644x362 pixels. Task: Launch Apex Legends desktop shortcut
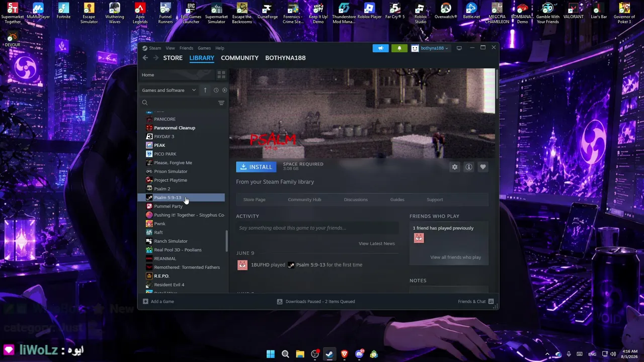click(x=140, y=14)
